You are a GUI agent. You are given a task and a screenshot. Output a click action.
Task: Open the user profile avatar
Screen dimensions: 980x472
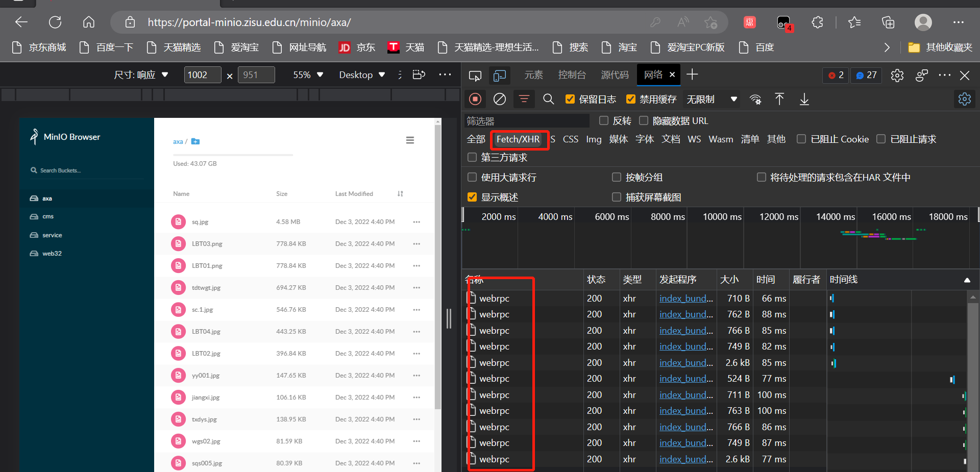pos(923,22)
